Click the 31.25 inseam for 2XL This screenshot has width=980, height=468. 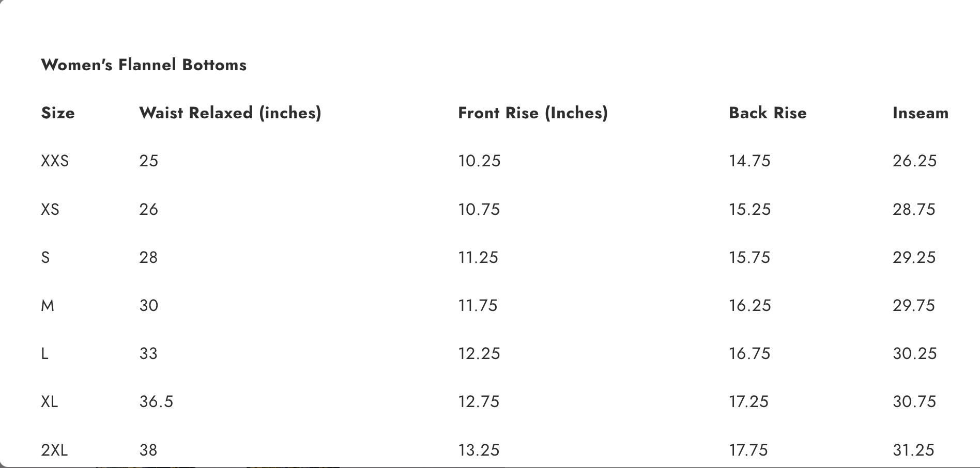pos(913,450)
